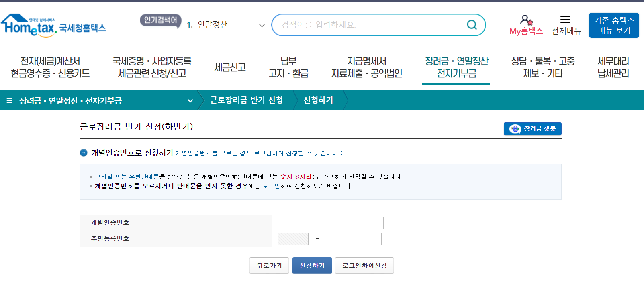Click blue arrow bullet beside 개별인증번호로 신청하기
644x291 pixels.
point(84,153)
